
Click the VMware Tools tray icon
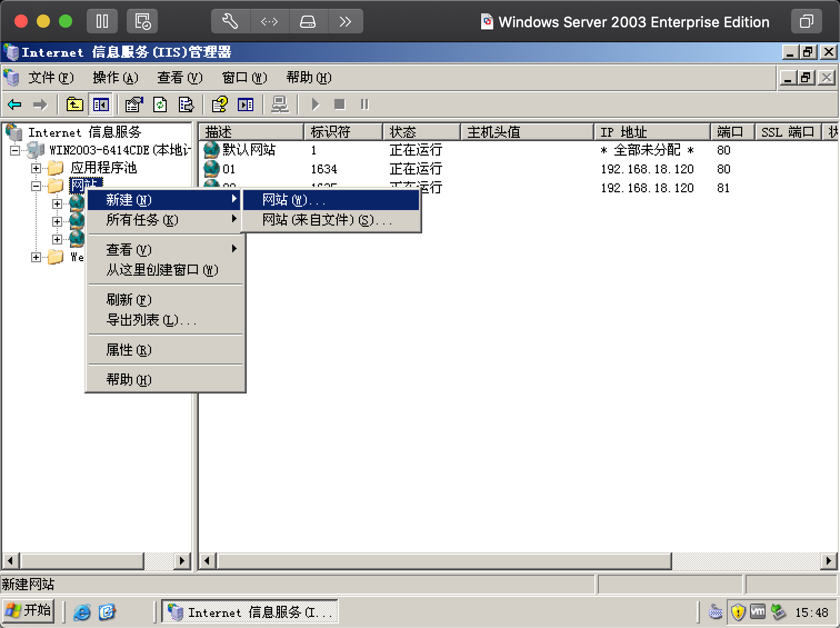pyautogui.click(x=758, y=612)
